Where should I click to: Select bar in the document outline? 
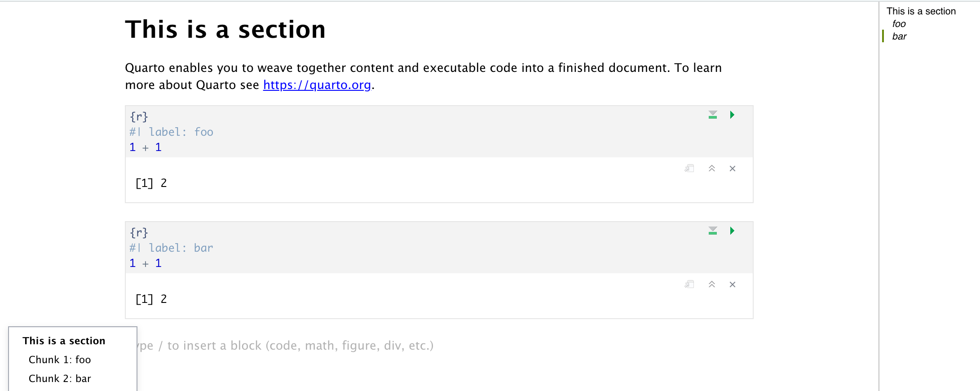899,36
